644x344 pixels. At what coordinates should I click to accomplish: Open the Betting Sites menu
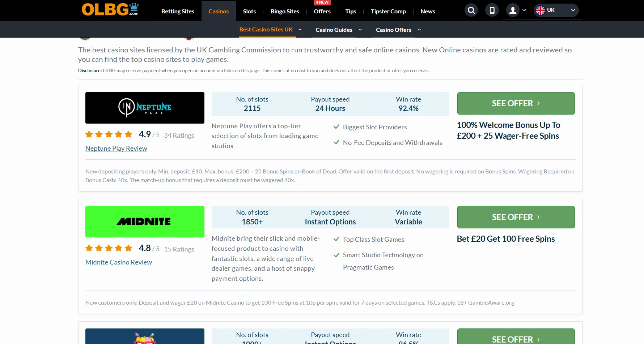point(178,12)
